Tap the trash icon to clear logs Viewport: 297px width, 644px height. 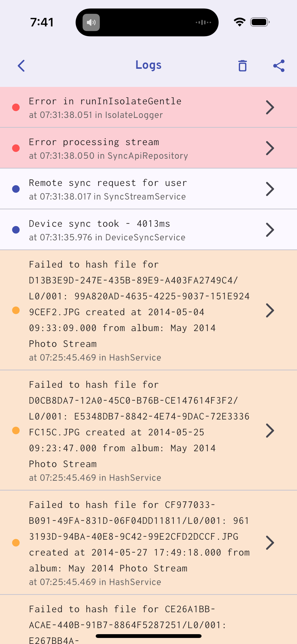point(242,66)
